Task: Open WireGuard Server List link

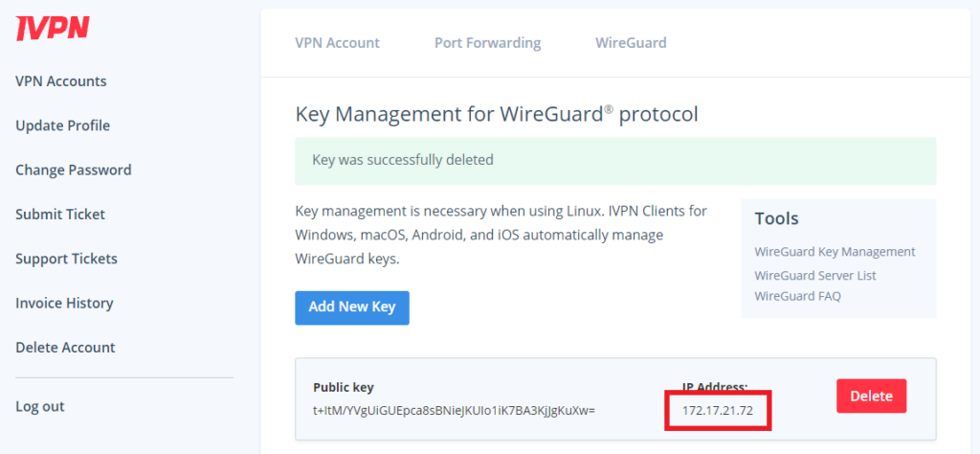Action: (815, 276)
